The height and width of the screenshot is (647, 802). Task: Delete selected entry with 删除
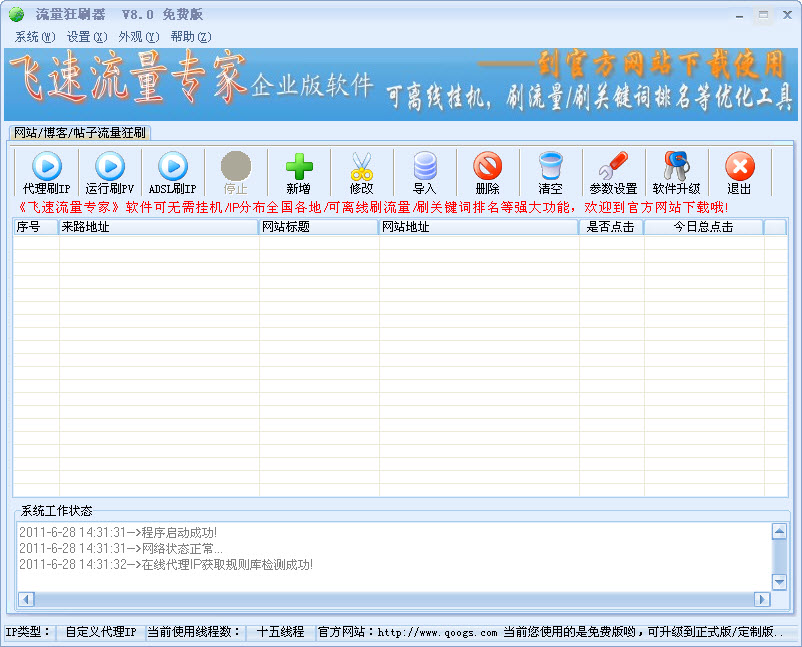487,173
